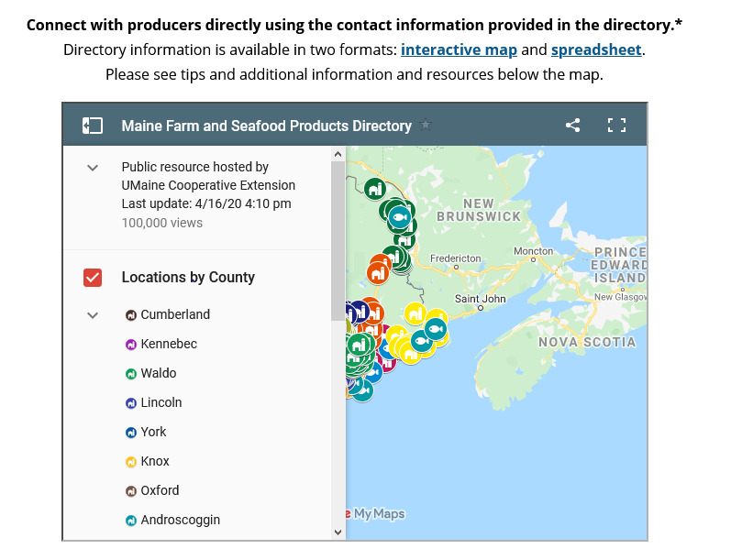Click the teal fish marker near New Brunswick border

tap(400, 217)
